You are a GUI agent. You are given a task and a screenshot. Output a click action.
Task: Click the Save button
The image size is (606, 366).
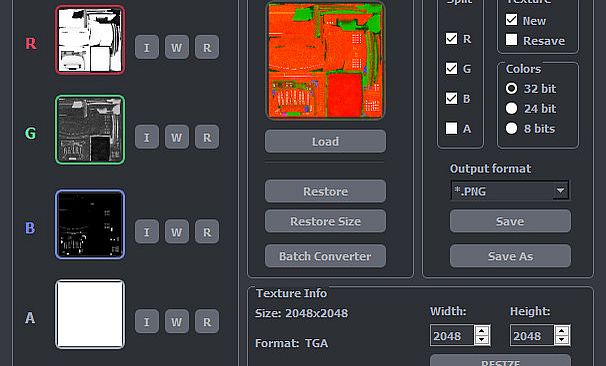pos(510,221)
